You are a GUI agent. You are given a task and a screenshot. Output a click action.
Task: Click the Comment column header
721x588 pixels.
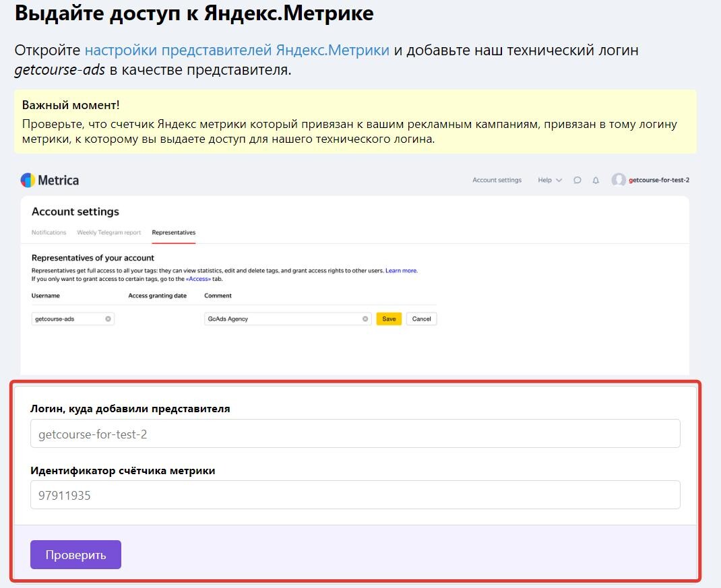point(218,296)
